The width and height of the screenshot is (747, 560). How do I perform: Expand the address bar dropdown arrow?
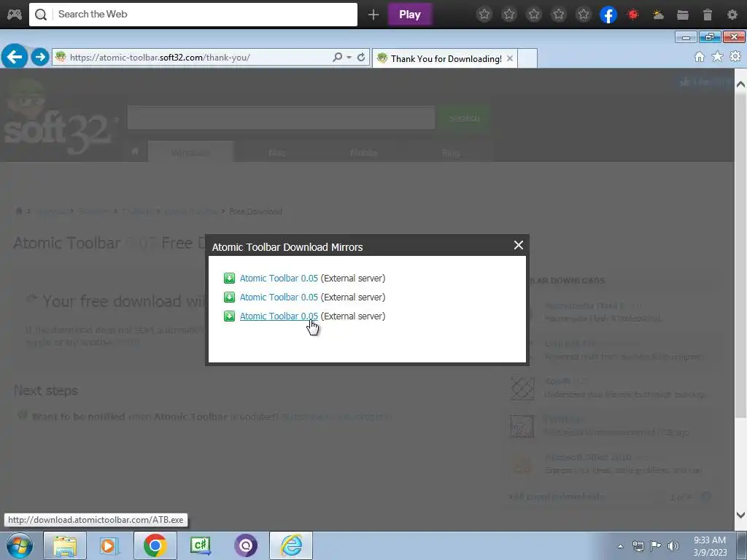click(x=349, y=57)
